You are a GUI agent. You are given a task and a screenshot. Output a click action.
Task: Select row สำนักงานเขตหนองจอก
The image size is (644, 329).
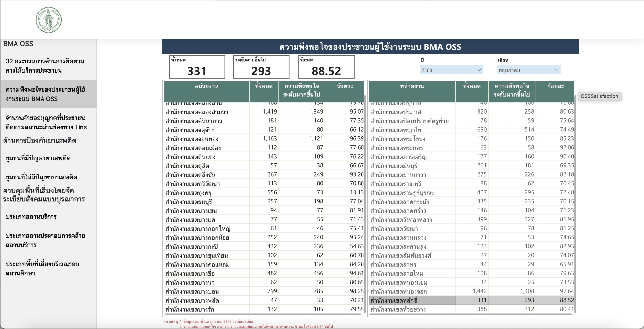coord(472,291)
